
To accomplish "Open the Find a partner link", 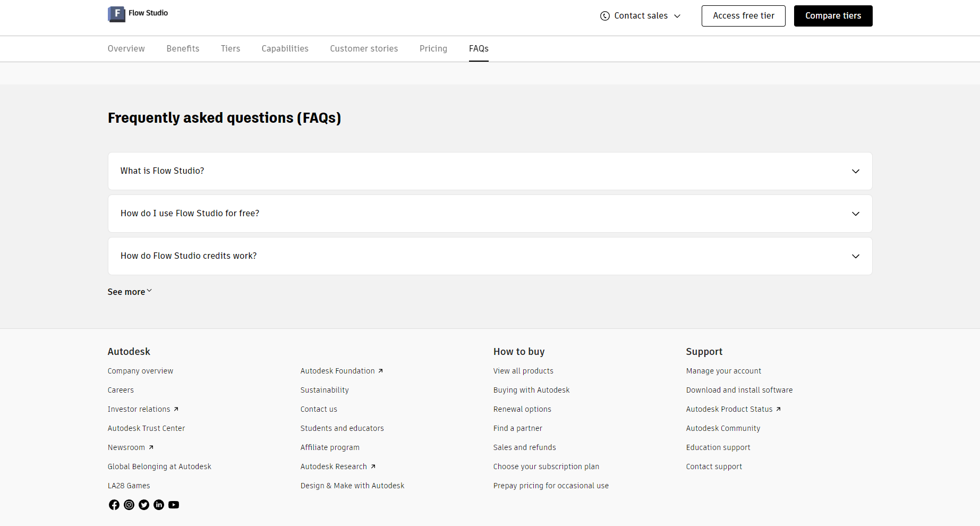I will tap(518, 428).
